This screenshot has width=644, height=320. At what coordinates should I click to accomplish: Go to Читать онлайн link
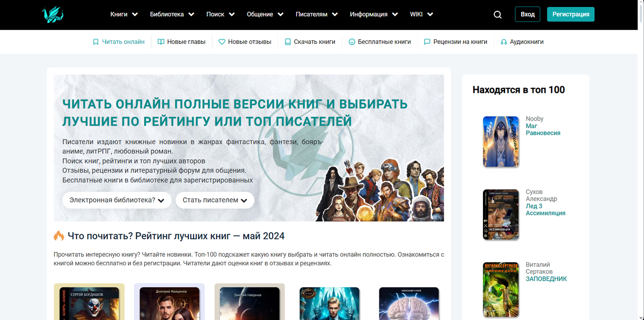(x=123, y=42)
